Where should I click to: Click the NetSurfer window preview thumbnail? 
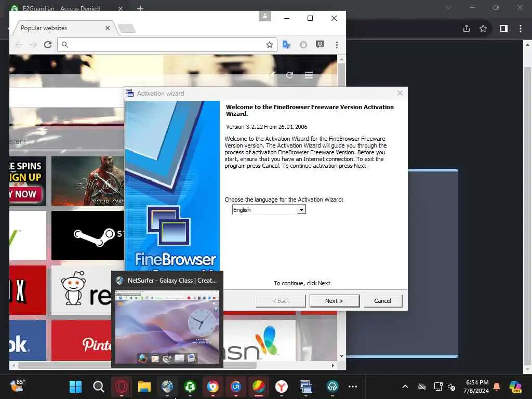click(167, 326)
